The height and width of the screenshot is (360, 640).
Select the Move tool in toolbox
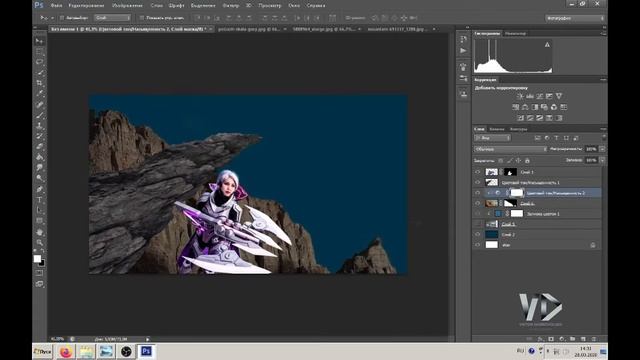39,41
